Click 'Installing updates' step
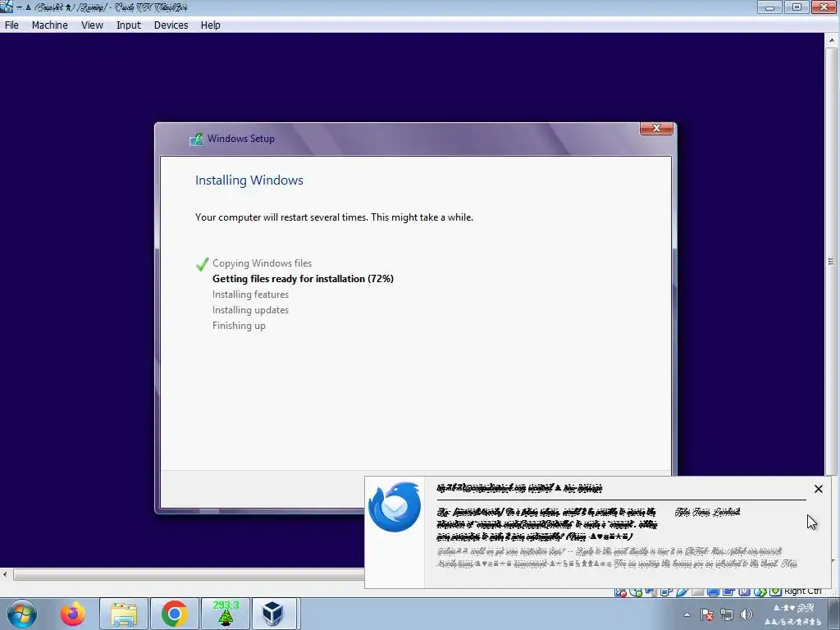The height and width of the screenshot is (630, 840). (x=250, y=309)
